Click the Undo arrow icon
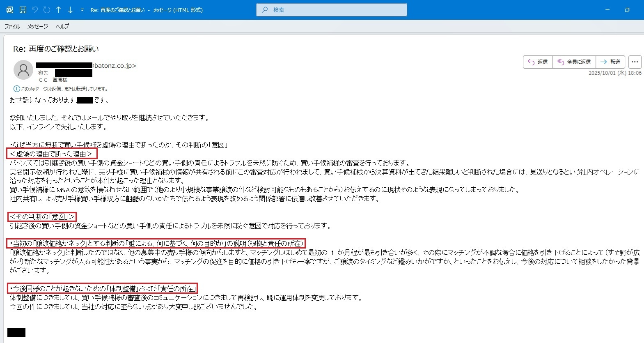The height and width of the screenshot is (343, 644). coord(35,10)
